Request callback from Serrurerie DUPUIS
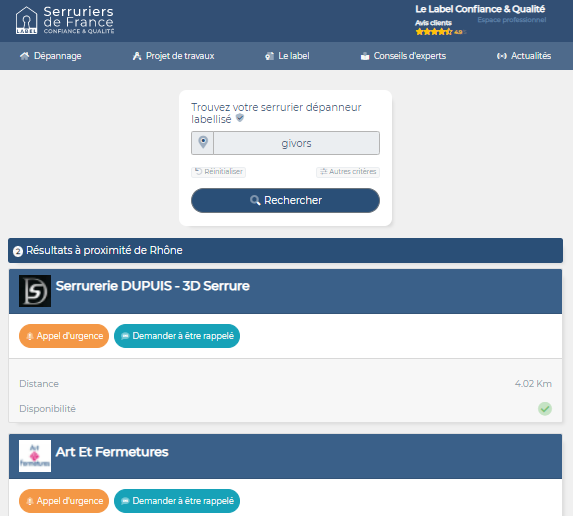Screen dimensions: 573x517 point(177,336)
